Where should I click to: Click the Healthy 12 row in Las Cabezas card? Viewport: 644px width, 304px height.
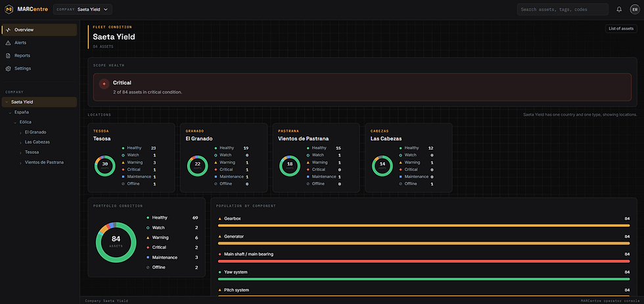417,148
